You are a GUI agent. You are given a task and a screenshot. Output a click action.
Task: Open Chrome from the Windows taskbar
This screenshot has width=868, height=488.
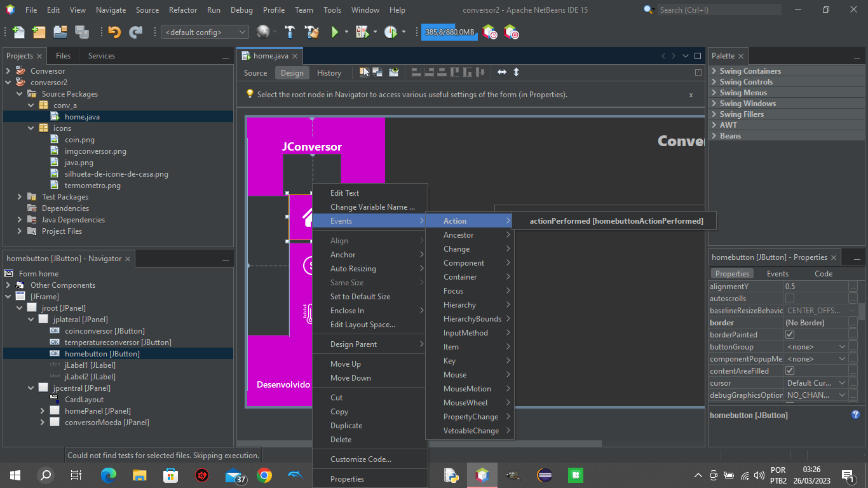click(264, 475)
